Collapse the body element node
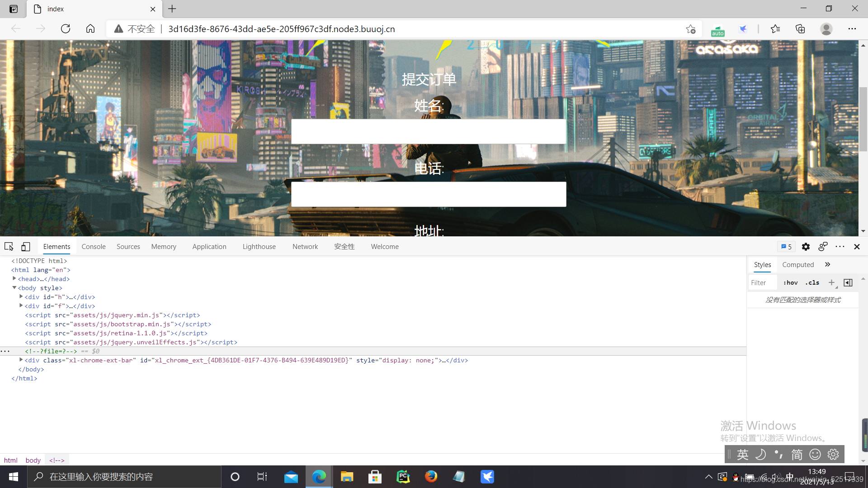This screenshot has height=488, width=868. tap(14, 288)
